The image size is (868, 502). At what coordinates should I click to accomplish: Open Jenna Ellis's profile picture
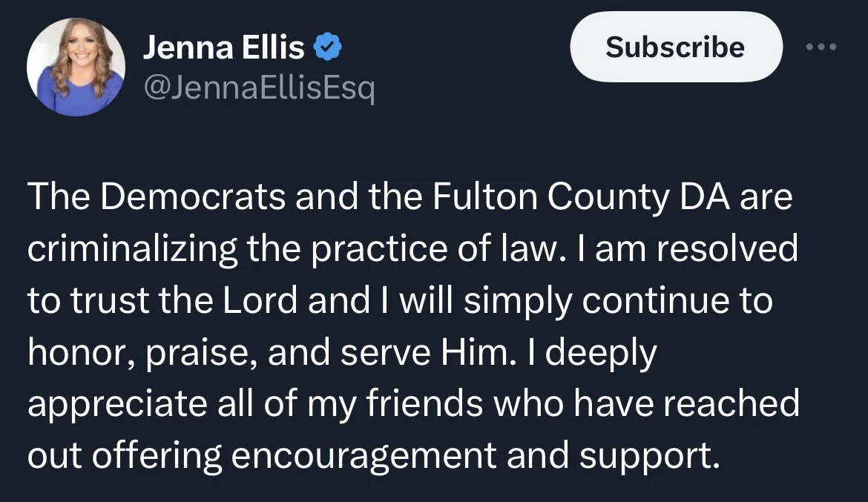pos(76,67)
